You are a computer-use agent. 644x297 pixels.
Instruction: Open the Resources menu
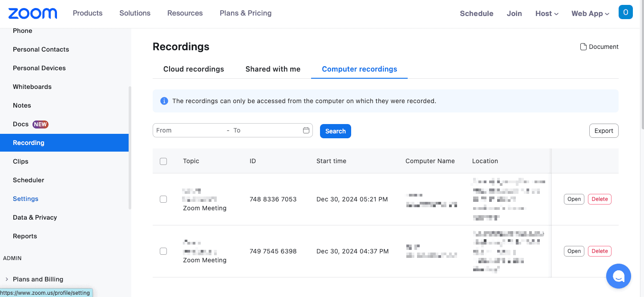pos(185,13)
